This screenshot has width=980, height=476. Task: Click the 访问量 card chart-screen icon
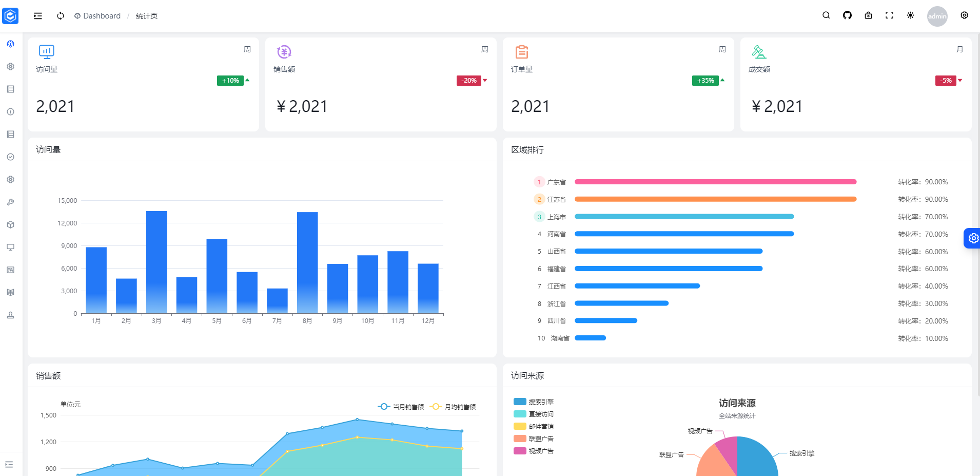[47, 52]
